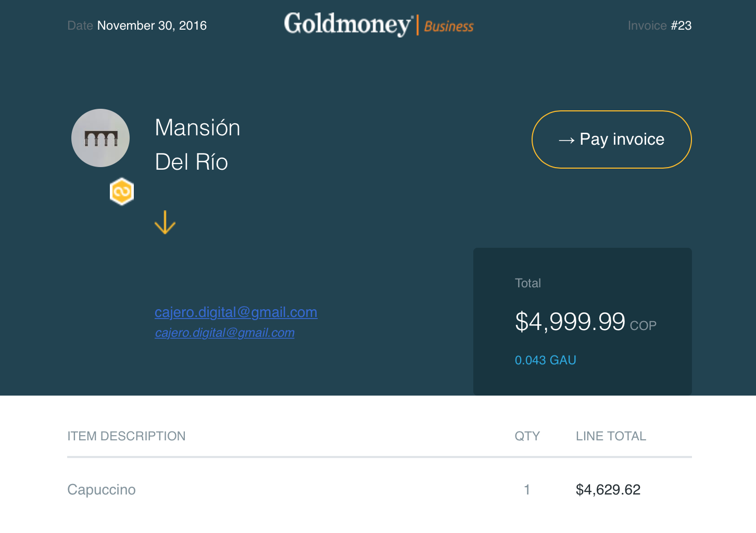Image resolution: width=756 pixels, height=533 pixels.
Task: Click the QTY column header
Action: point(527,436)
